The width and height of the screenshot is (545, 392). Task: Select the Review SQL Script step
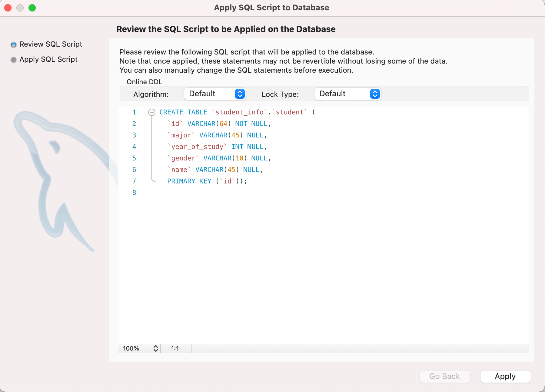pyautogui.click(x=51, y=44)
